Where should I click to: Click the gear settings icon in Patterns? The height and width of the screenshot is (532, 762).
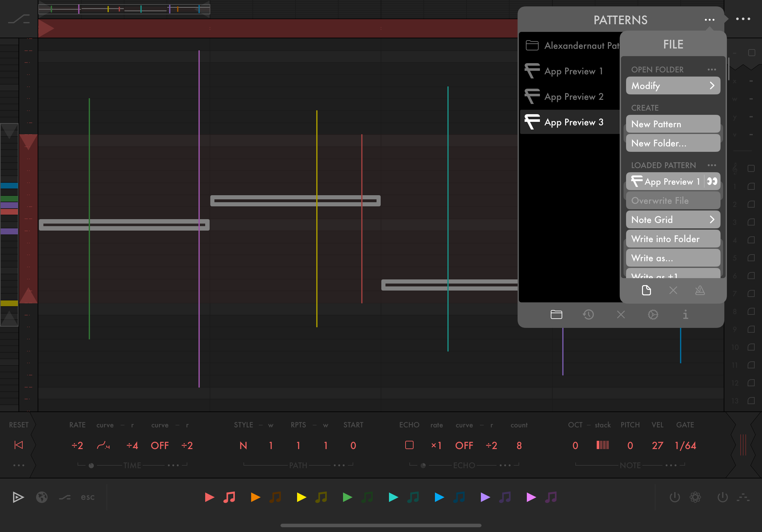coord(653,314)
